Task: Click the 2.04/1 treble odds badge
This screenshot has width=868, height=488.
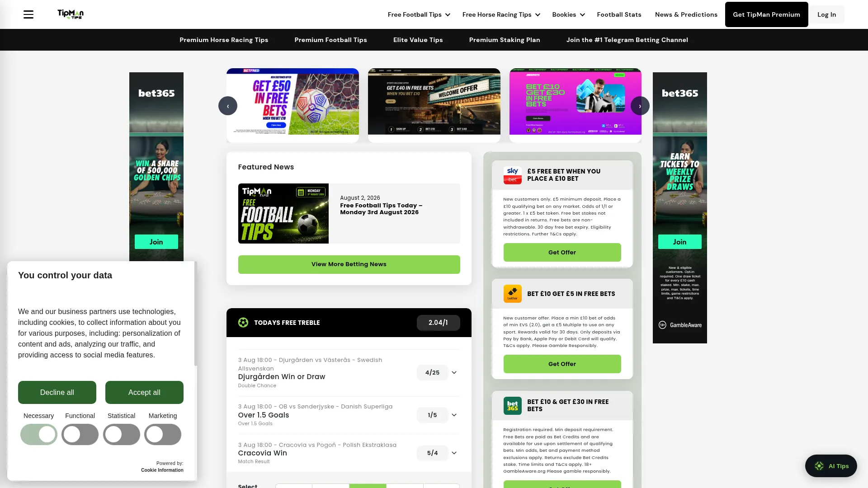Action: (x=439, y=323)
